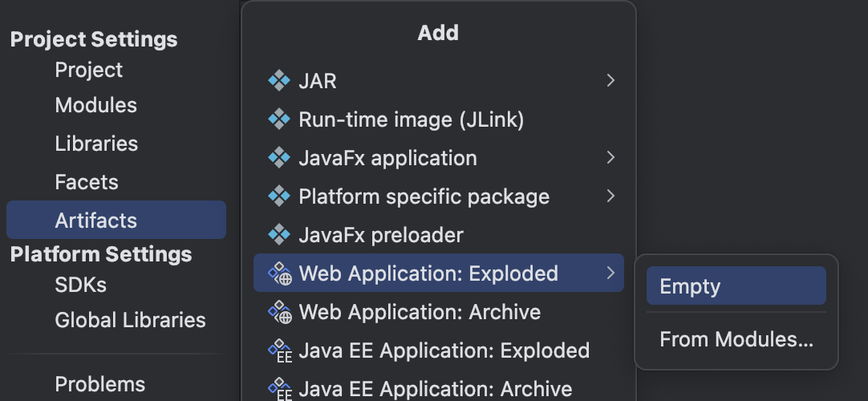
Task: Click the Platform specific package icon
Action: (x=279, y=196)
